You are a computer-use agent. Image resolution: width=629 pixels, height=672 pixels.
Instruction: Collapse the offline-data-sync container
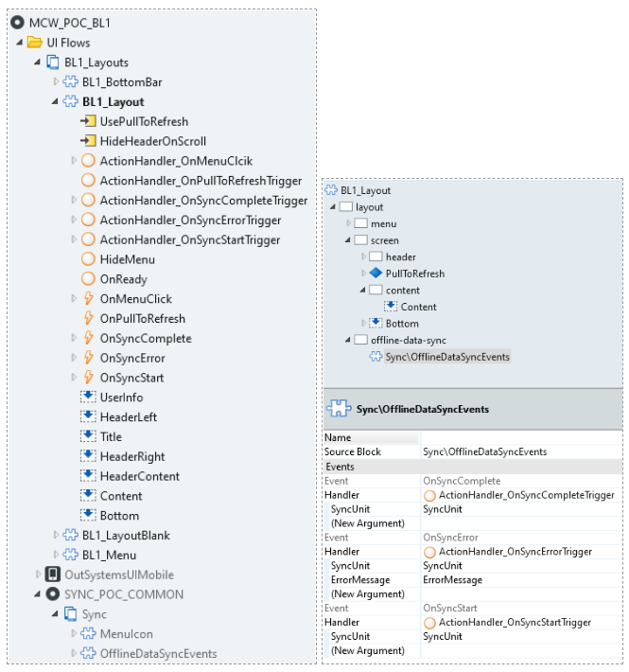pyautogui.click(x=348, y=340)
